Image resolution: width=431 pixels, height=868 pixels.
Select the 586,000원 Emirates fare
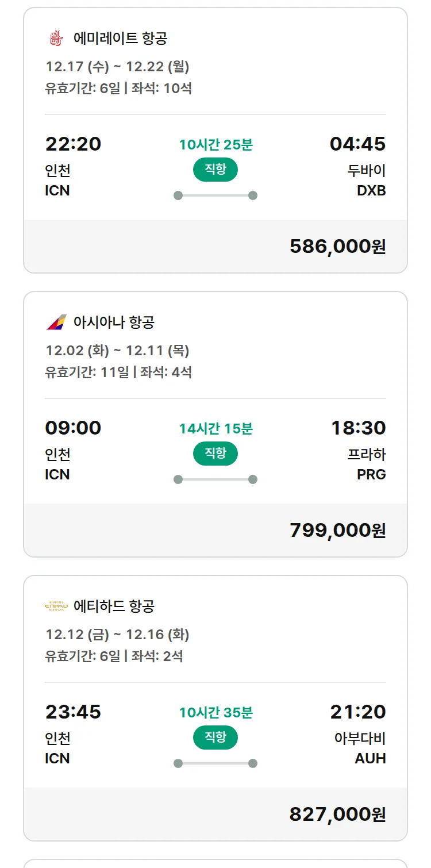pyautogui.click(x=337, y=246)
